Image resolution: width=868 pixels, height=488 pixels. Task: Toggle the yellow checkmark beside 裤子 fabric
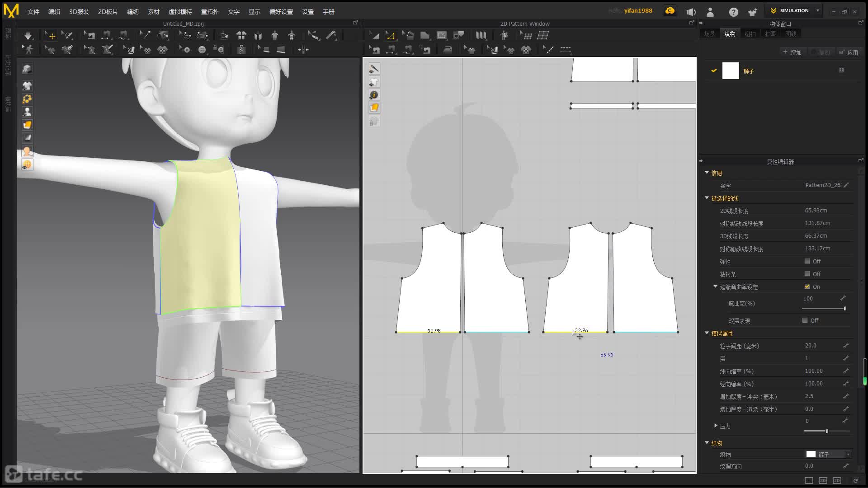714,70
